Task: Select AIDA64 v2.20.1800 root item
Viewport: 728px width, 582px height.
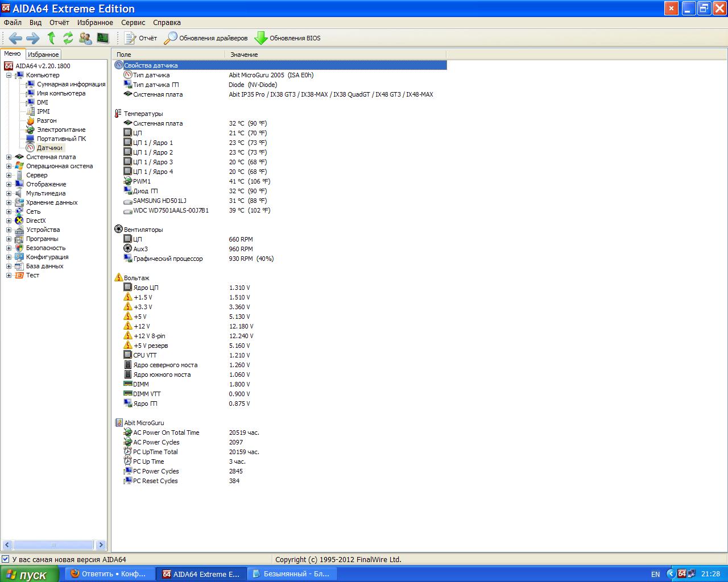Action: coord(43,66)
